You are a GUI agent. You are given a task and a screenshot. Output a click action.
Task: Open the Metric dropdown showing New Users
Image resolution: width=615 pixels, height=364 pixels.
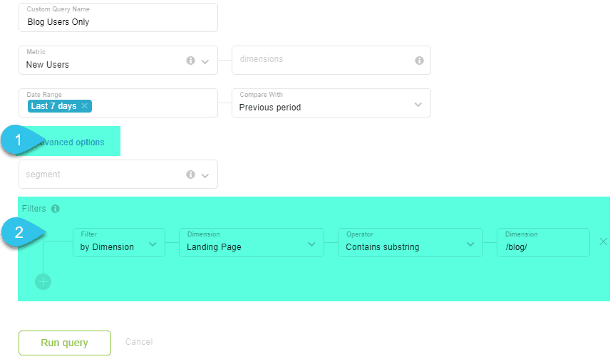[x=205, y=62]
